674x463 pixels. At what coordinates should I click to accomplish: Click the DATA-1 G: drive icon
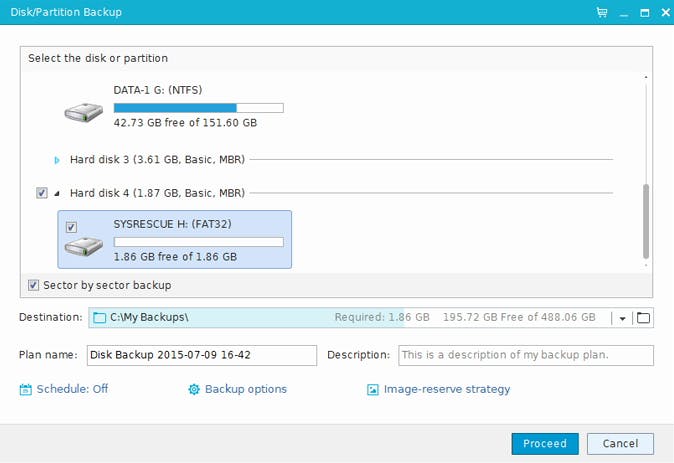click(x=84, y=113)
